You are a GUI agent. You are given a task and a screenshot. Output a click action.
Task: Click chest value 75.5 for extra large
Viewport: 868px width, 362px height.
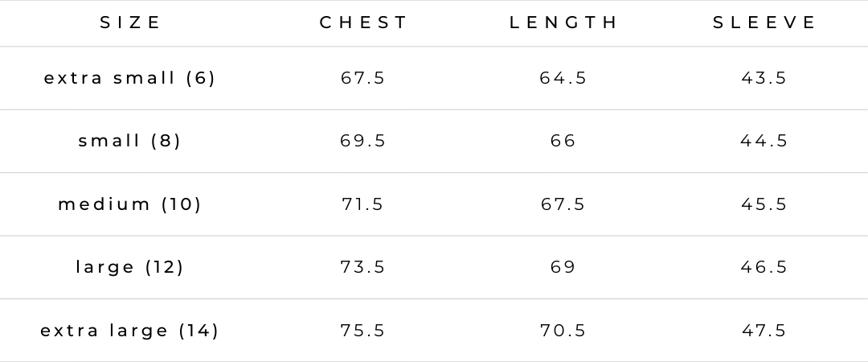click(363, 331)
